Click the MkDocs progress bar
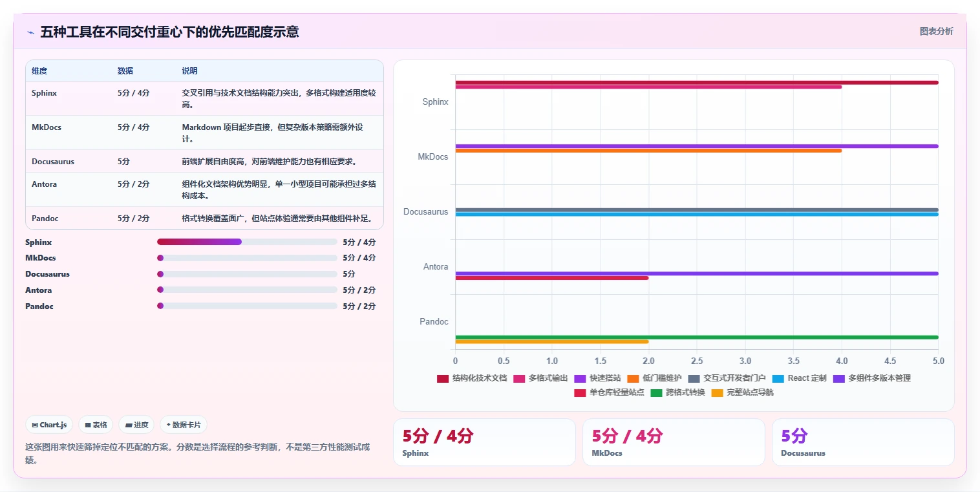Image resolution: width=980 pixels, height=492 pixels. click(247, 258)
